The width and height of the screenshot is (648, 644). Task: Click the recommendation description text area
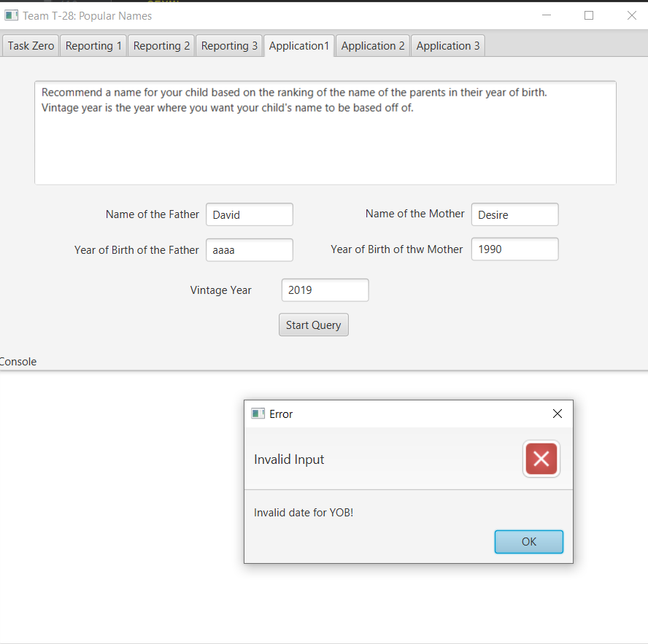pyautogui.click(x=325, y=133)
